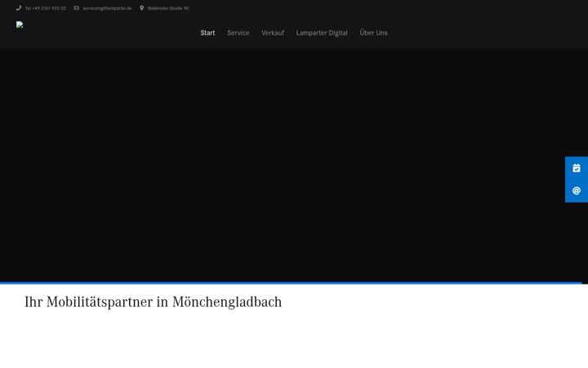Open the Waldnieler Straße 90 address link
The height and width of the screenshot is (368, 588).
pyautogui.click(x=168, y=8)
